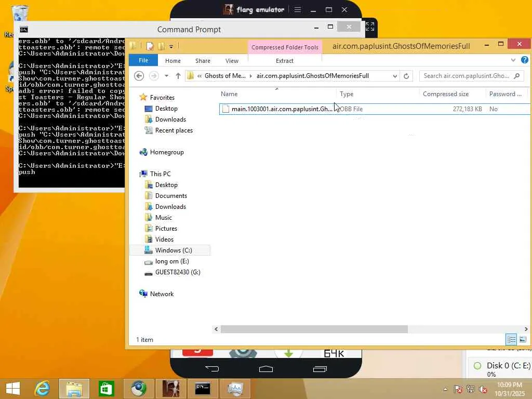Click the emulator fullscreen expand icon
The width and height of the screenshot is (532, 399).
click(x=370, y=26)
